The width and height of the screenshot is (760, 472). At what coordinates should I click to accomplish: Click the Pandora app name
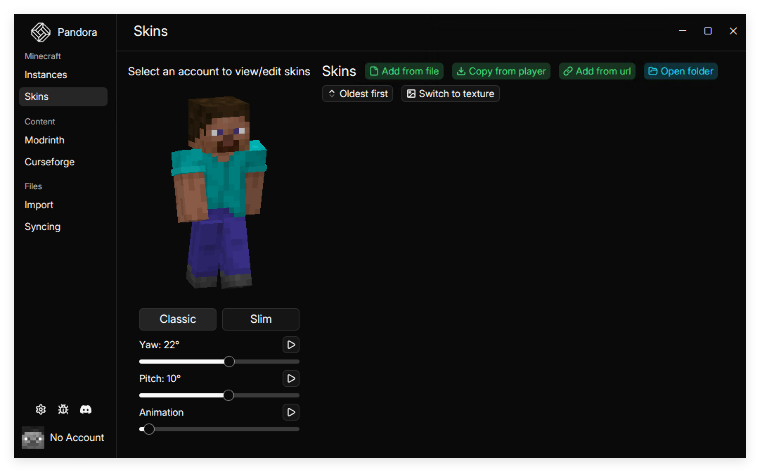[x=77, y=32]
